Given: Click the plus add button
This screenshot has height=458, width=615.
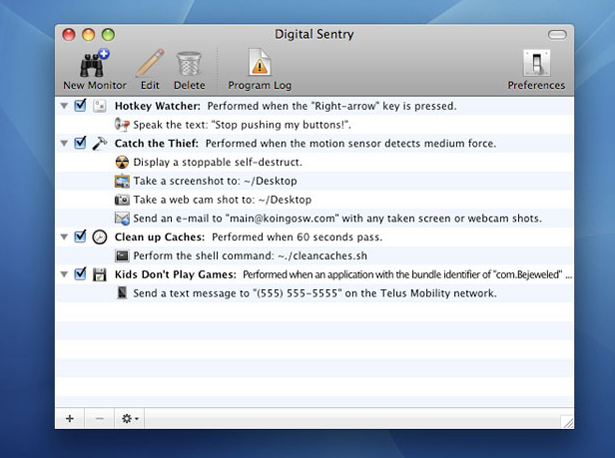Looking at the screenshot, I should pyautogui.click(x=70, y=419).
